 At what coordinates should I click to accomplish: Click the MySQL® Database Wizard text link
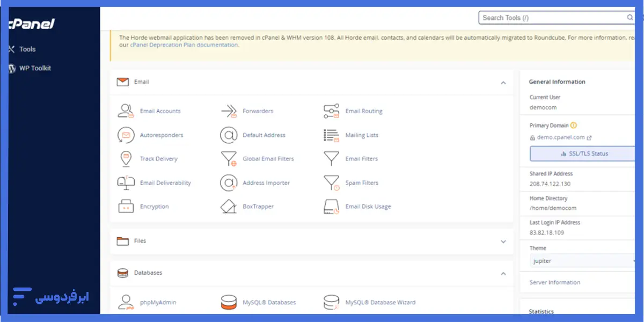pyautogui.click(x=380, y=303)
